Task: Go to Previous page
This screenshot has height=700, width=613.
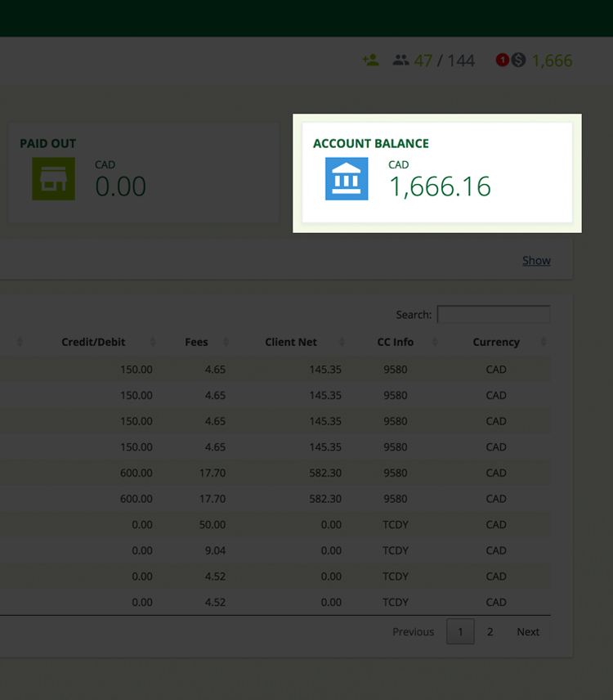Action: tap(413, 631)
